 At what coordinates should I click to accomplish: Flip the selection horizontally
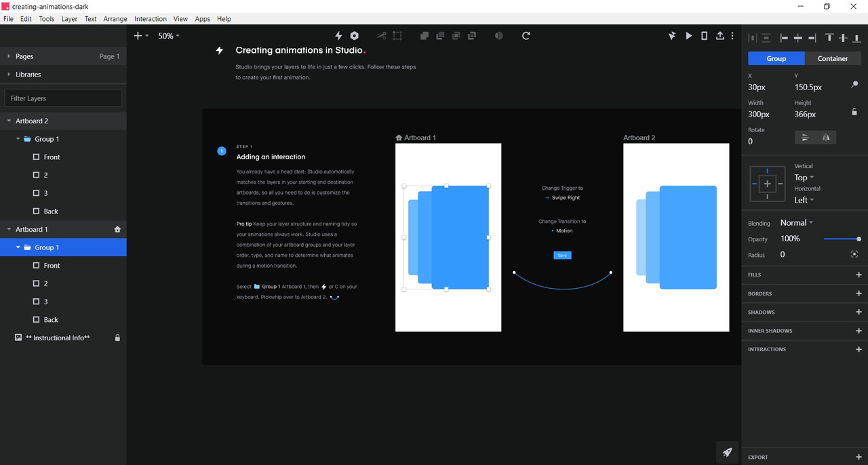coord(826,138)
